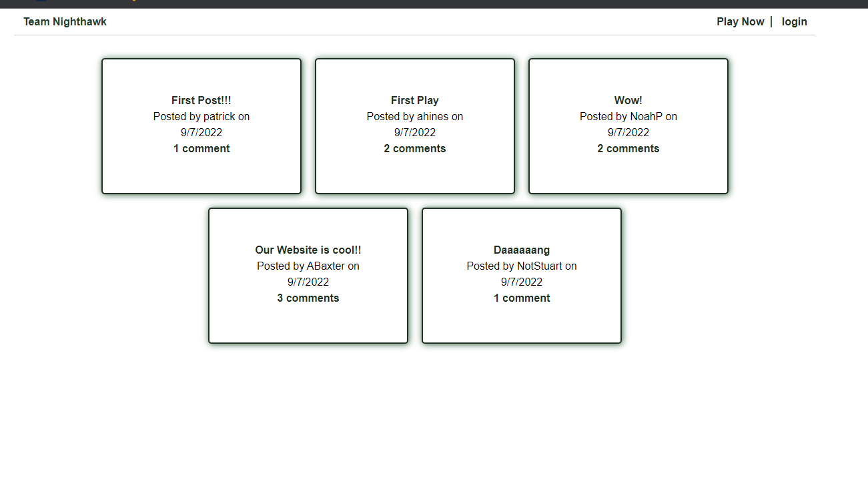
Task: Click the "Posted by patrick on" text
Action: point(201,116)
